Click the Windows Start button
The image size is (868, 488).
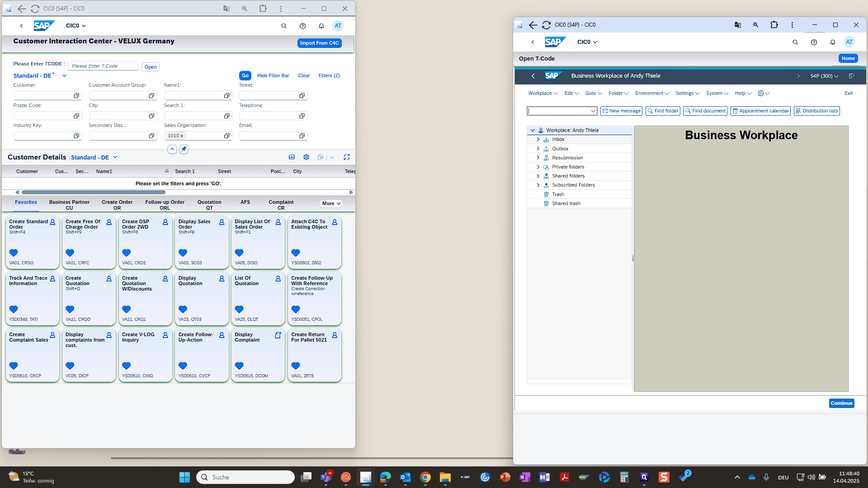point(184,477)
